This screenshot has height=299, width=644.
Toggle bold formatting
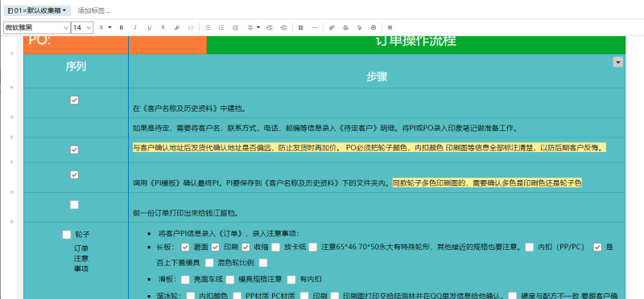(x=122, y=27)
